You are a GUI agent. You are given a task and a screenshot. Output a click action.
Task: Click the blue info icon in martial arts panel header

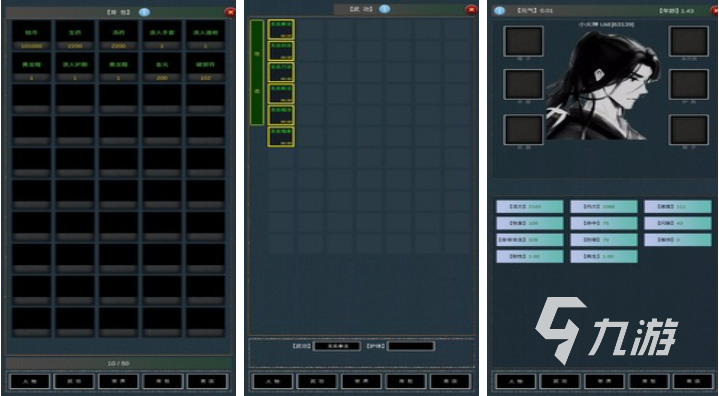(x=385, y=9)
